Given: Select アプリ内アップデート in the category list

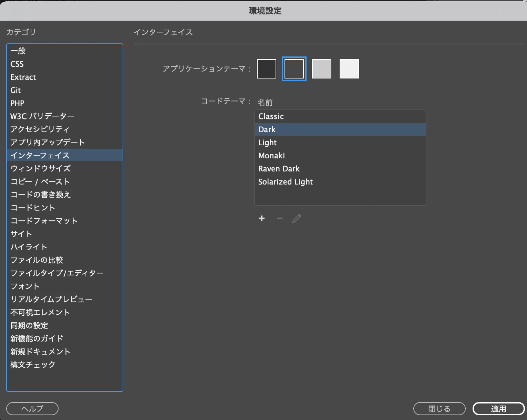Looking at the screenshot, I should pos(65,142).
